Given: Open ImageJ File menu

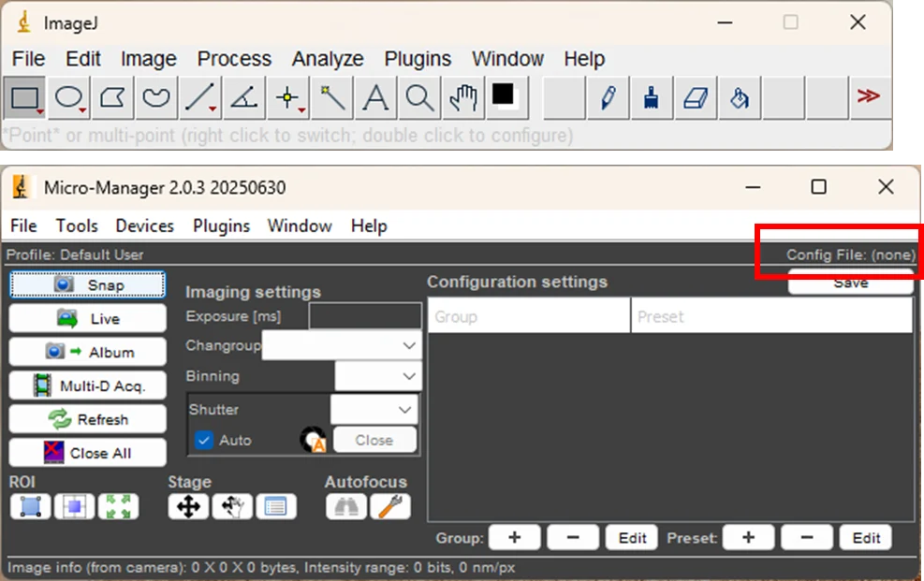Looking at the screenshot, I should click(x=28, y=59).
